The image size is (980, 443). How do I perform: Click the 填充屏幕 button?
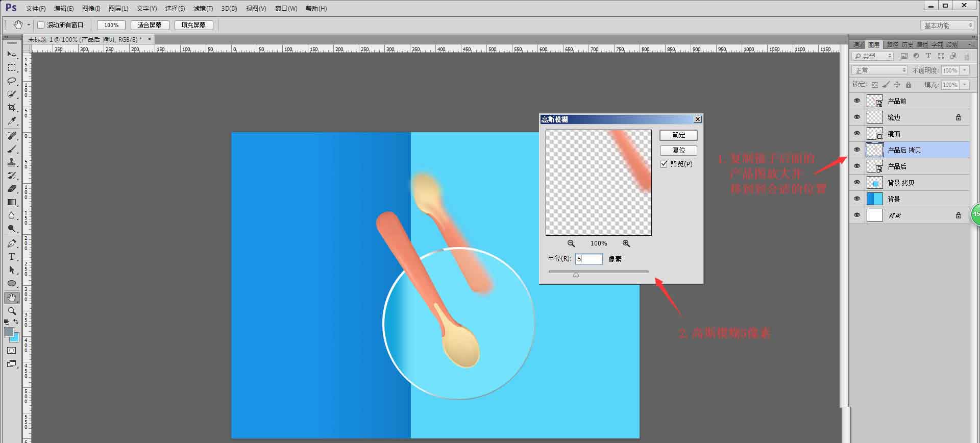coord(193,25)
